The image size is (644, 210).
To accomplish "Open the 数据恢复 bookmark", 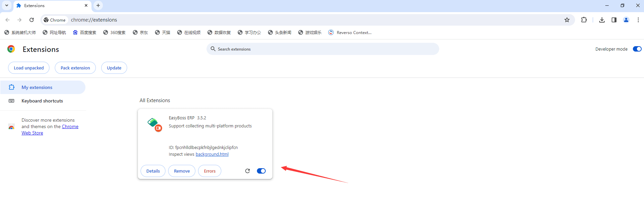I will click(x=219, y=33).
